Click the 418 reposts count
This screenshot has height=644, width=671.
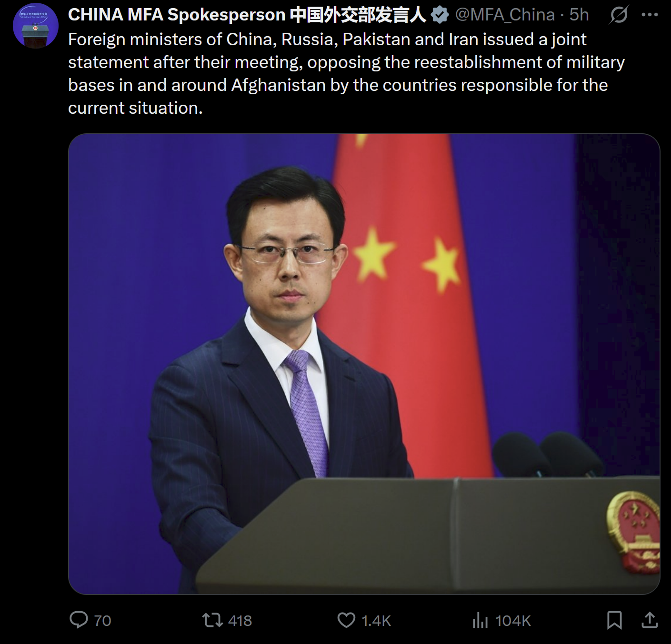coord(240,621)
